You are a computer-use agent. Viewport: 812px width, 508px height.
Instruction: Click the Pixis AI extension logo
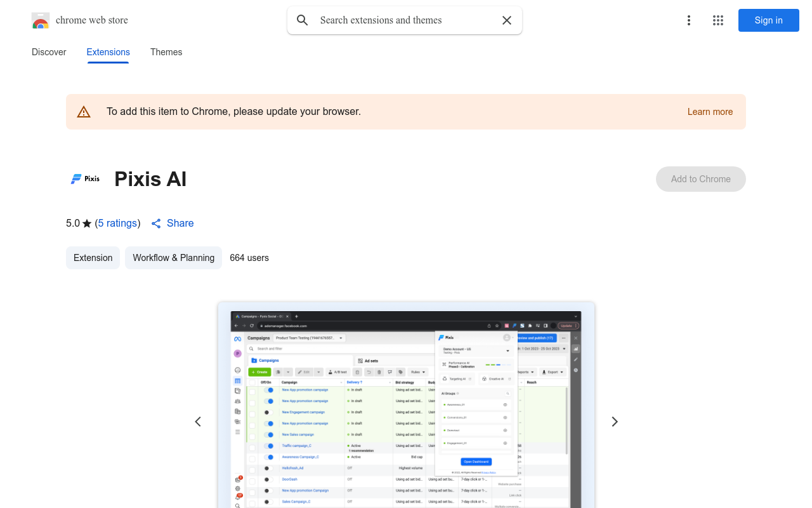[x=85, y=179]
